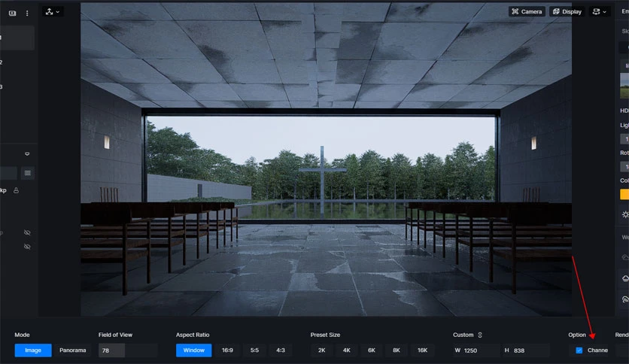Select Window aspect ratio

(194, 350)
